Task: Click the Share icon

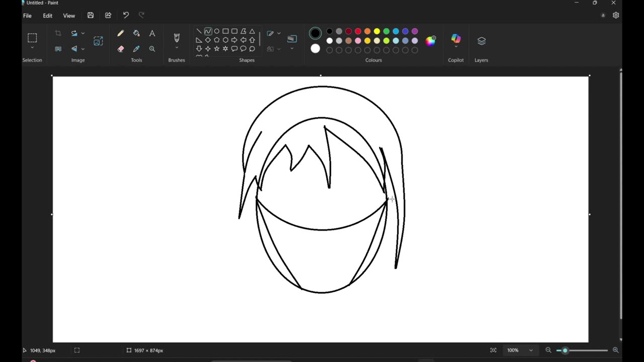Action: pyautogui.click(x=108, y=16)
